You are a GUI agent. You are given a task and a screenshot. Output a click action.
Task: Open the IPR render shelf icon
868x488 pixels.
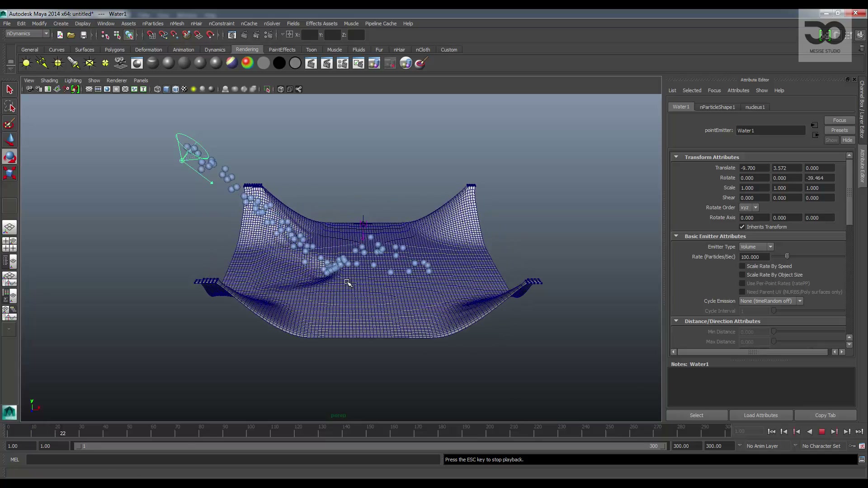(x=327, y=63)
